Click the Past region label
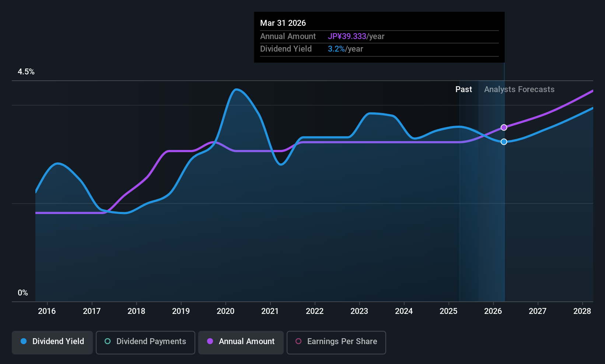The width and height of the screenshot is (605, 364). click(x=464, y=90)
